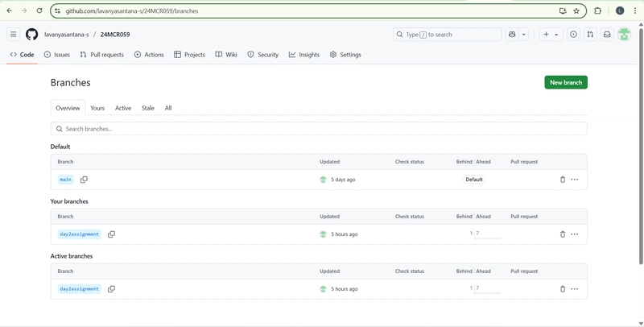This screenshot has height=327, width=644.
Task: Open more options for main branch
Action: click(x=575, y=180)
